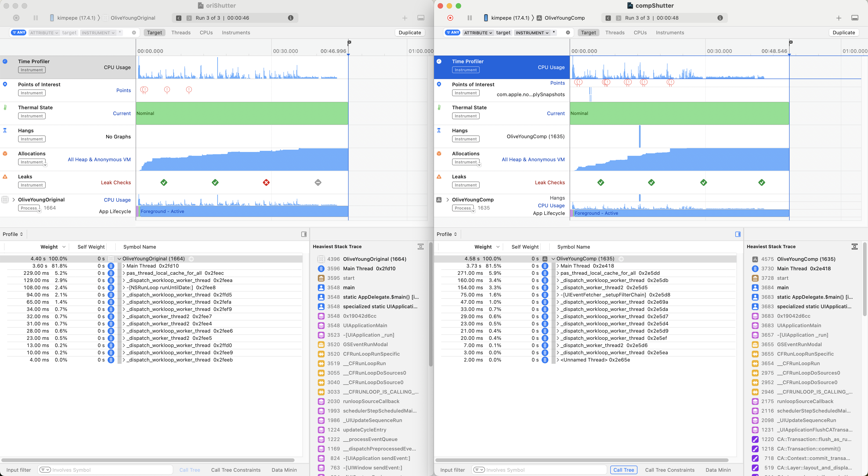Toggle the bottom pane view icon in oriShutter toolbar

point(420,18)
